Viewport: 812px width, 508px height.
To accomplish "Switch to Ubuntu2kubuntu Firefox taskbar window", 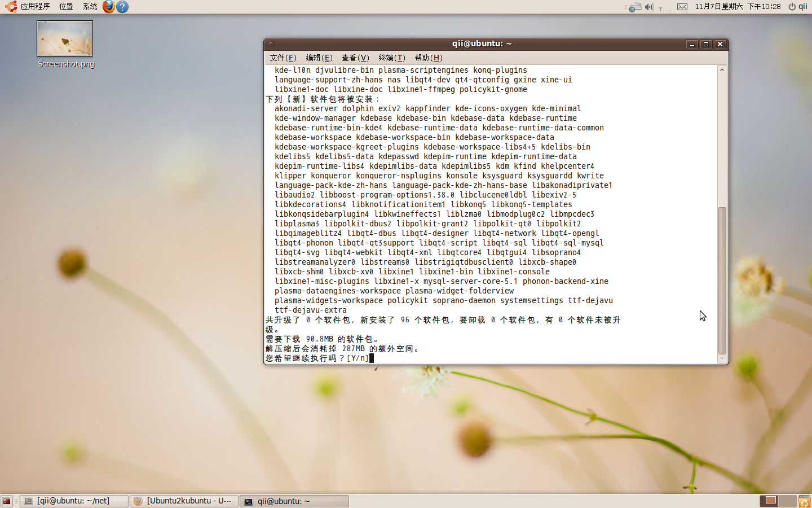I will click(184, 501).
